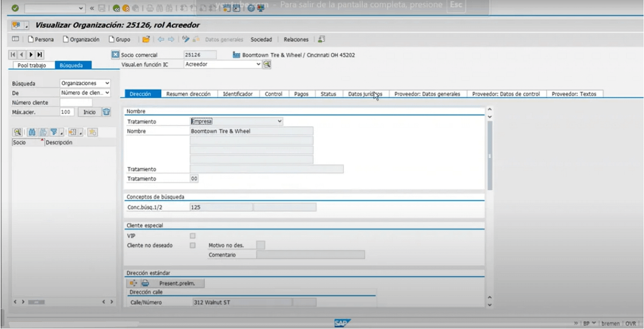Toggle the Cliente no deseado checkbox
The image size is (644, 329).
coord(193,245)
